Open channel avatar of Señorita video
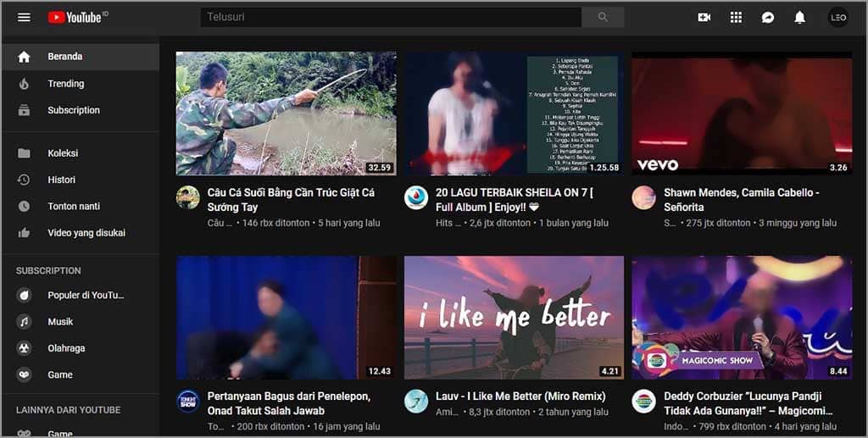Image resolution: width=868 pixels, height=438 pixels. 644,197
